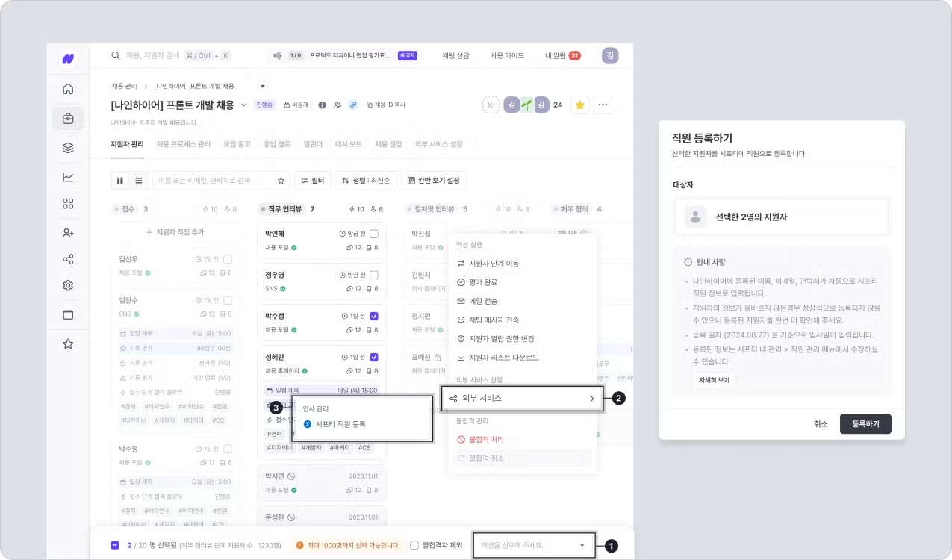Open the stacked layers icon in sidebar
The width and height of the screenshot is (952, 560).
click(x=68, y=148)
